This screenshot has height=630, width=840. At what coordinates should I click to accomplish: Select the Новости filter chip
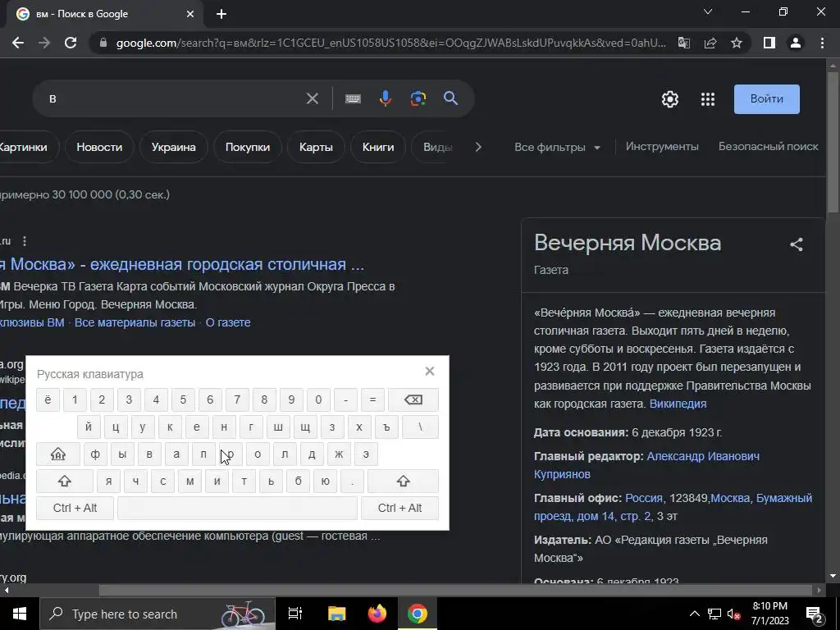point(99,147)
